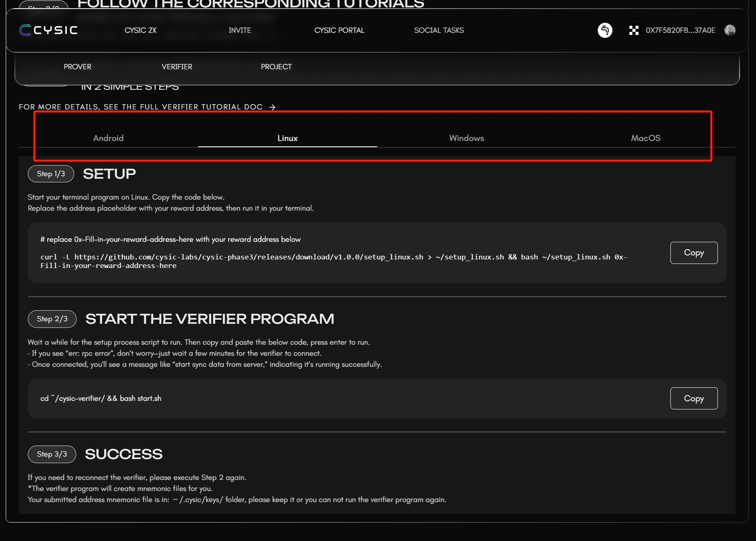This screenshot has height=541, width=756.
Task: Open the round swap icon beside the wallet
Action: coord(605,30)
